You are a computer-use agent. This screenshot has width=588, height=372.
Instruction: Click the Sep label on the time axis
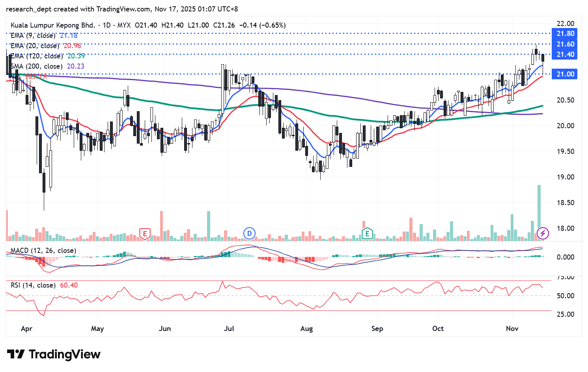[377, 329]
